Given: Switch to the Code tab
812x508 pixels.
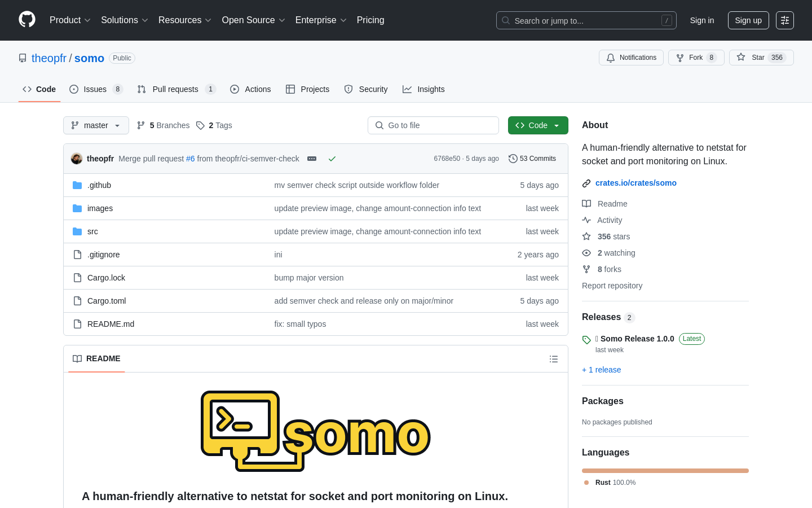Looking at the screenshot, I should (x=39, y=89).
